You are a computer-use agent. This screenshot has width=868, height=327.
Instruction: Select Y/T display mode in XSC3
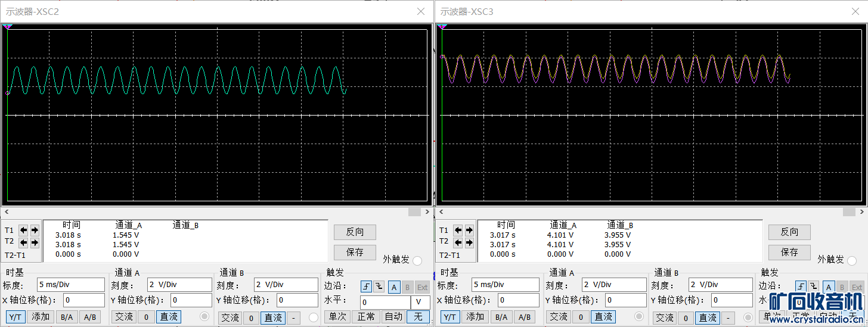click(450, 317)
